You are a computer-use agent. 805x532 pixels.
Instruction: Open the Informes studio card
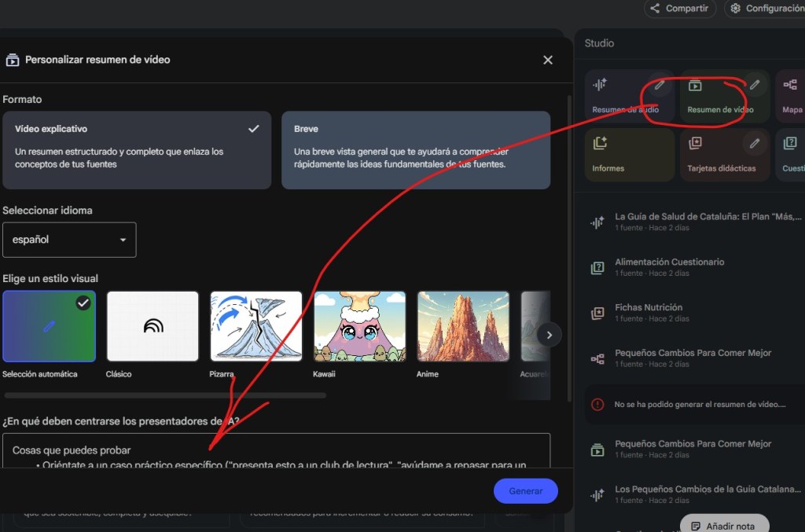click(629, 155)
